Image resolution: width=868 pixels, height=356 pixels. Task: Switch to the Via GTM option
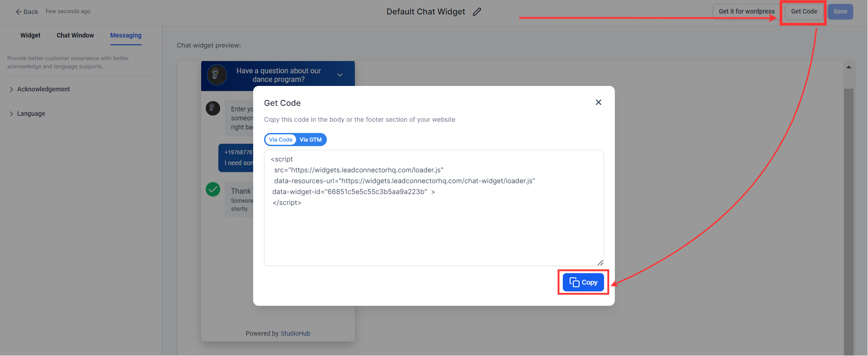coord(311,140)
